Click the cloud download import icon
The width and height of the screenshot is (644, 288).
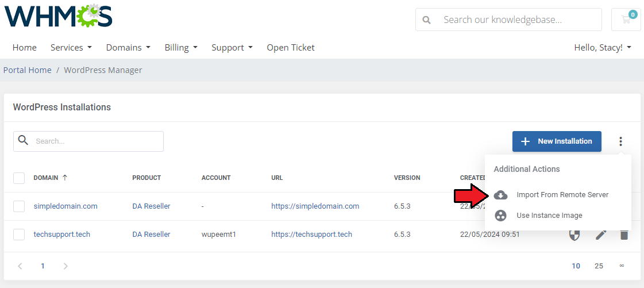pyautogui.click(x=500, y=195)
